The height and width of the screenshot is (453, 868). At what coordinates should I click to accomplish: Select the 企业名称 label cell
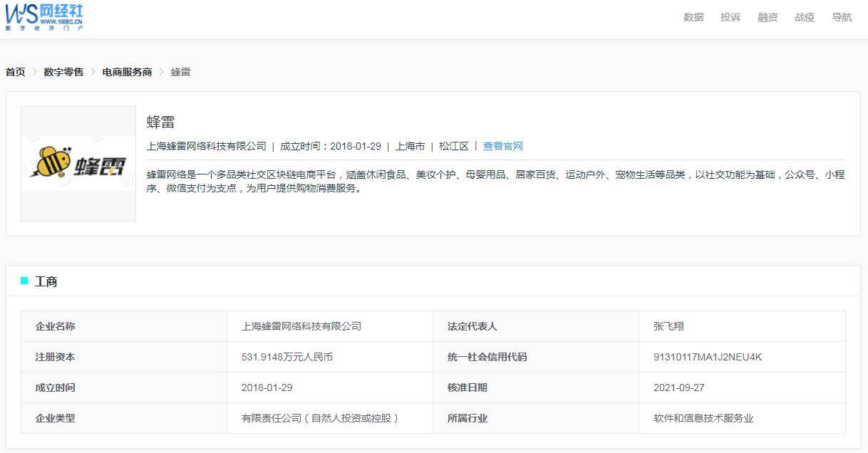124,326
